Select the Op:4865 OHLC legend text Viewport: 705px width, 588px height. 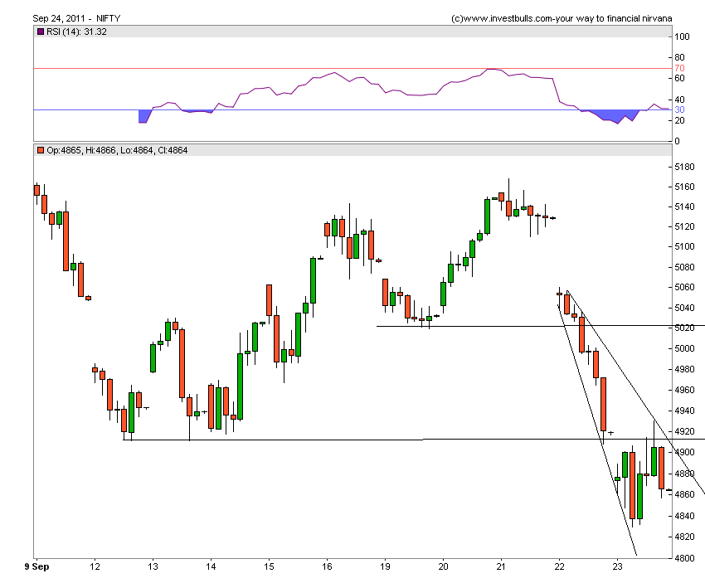pos(116,150)
